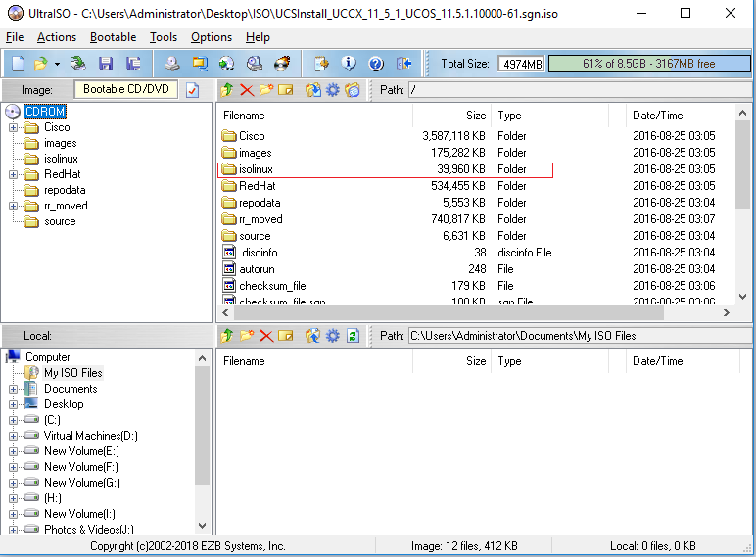
Task: Sort image files by Date/Time column header
Action: click(x=680, y=116)
